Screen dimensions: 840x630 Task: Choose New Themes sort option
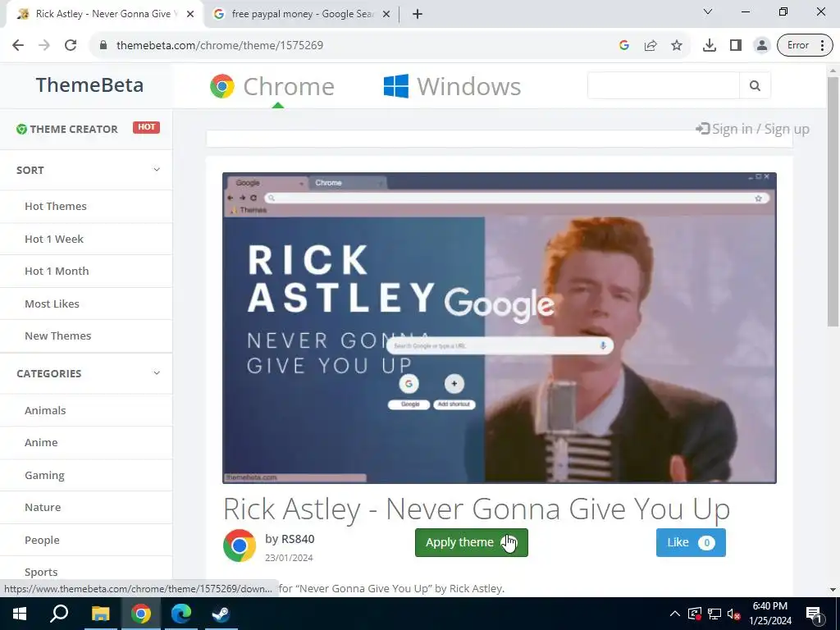tap(58, 336)
